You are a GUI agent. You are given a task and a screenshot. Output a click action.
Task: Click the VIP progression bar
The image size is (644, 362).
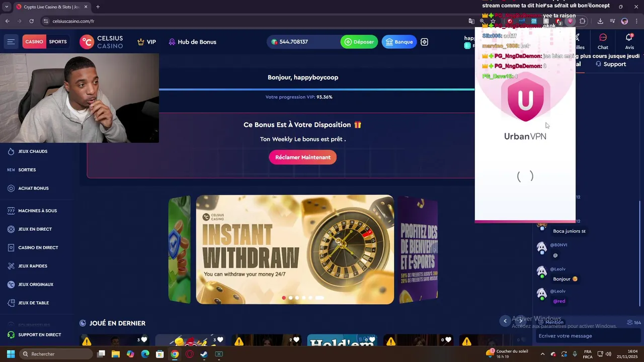316,89
